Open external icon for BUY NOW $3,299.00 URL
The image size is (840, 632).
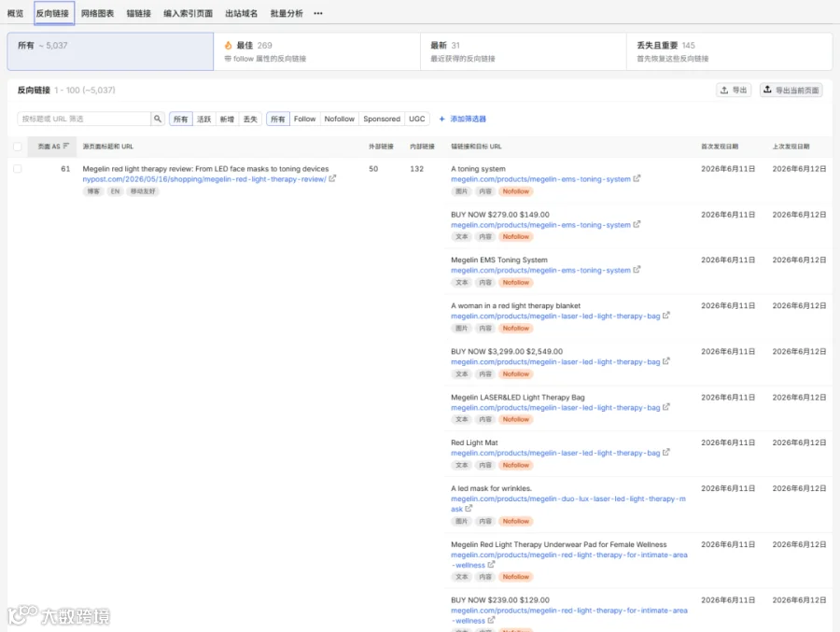click(x=665, y=362)
